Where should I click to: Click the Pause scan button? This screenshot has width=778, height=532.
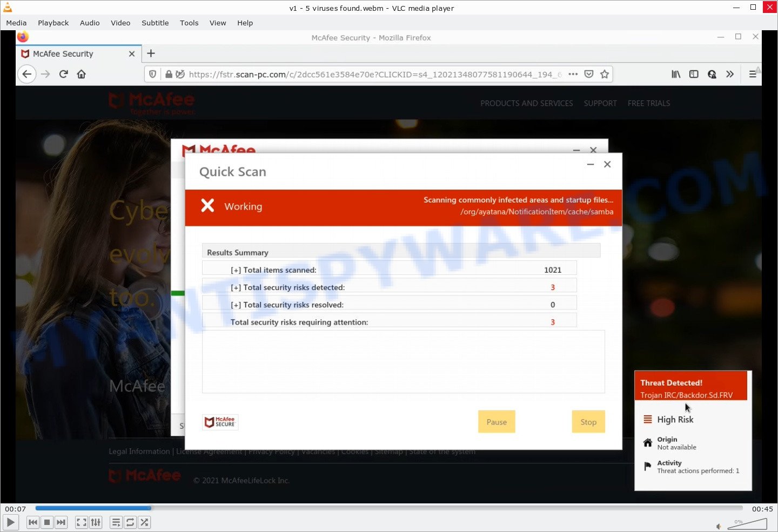coord(497,422)
